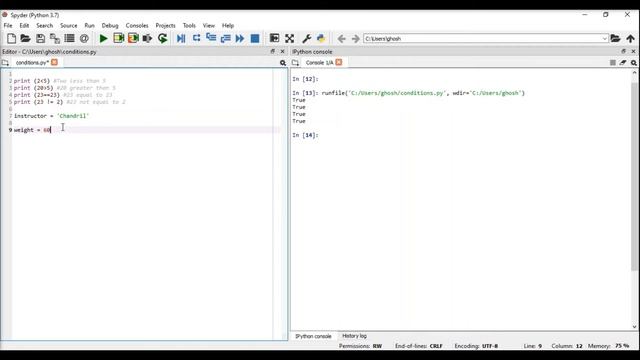Image resolution: width=640 pixels, height=360 pixels.
Task: Go forward with right arrow icon
Action: point(356,38)
